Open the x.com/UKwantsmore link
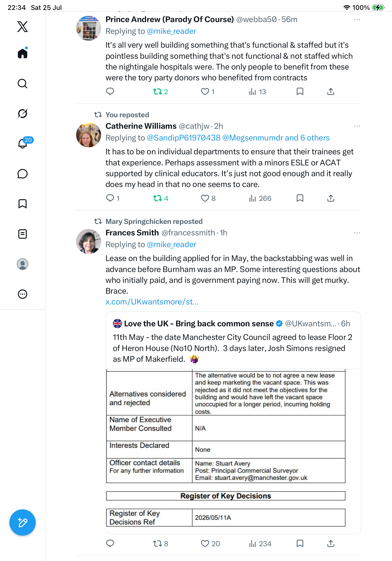 point(152,302)
